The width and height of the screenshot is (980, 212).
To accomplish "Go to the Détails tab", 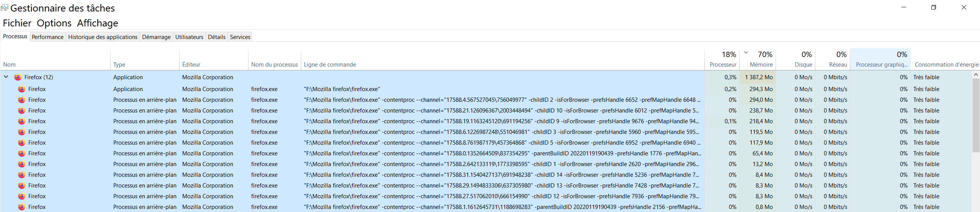I will coord(217,37).
